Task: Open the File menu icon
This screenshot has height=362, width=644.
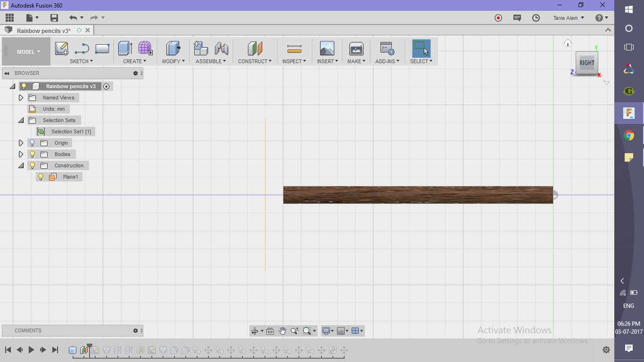Action: [x=31, y=18]
